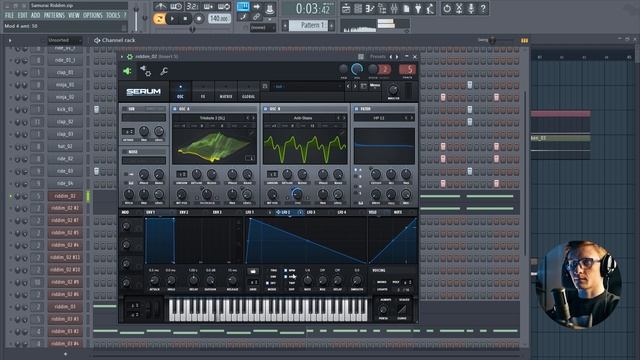This screenshot has height=360, width=640.
Task: Click the Record button in transport
Action: pyautogui.click(x=199, y=18)
